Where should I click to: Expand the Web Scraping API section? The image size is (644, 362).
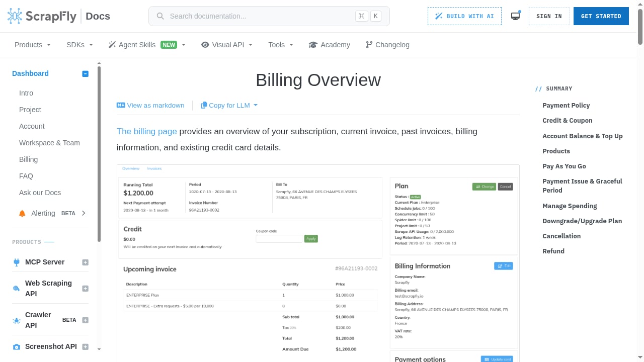[x=85, y=289]
